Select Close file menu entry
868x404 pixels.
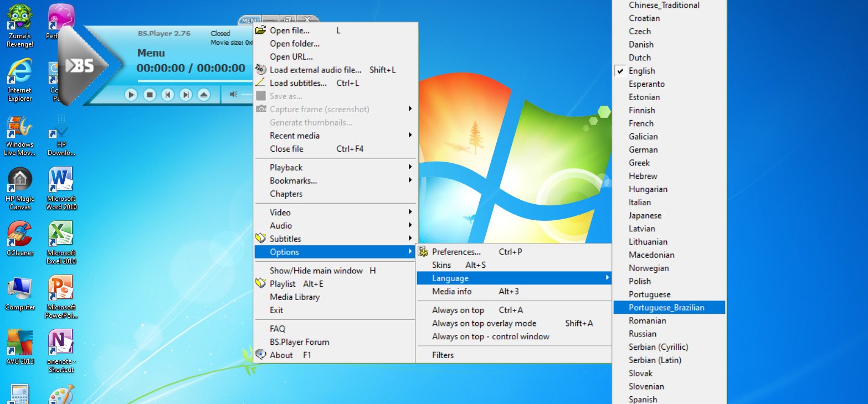pyautogui.click(x=335, y=149)
